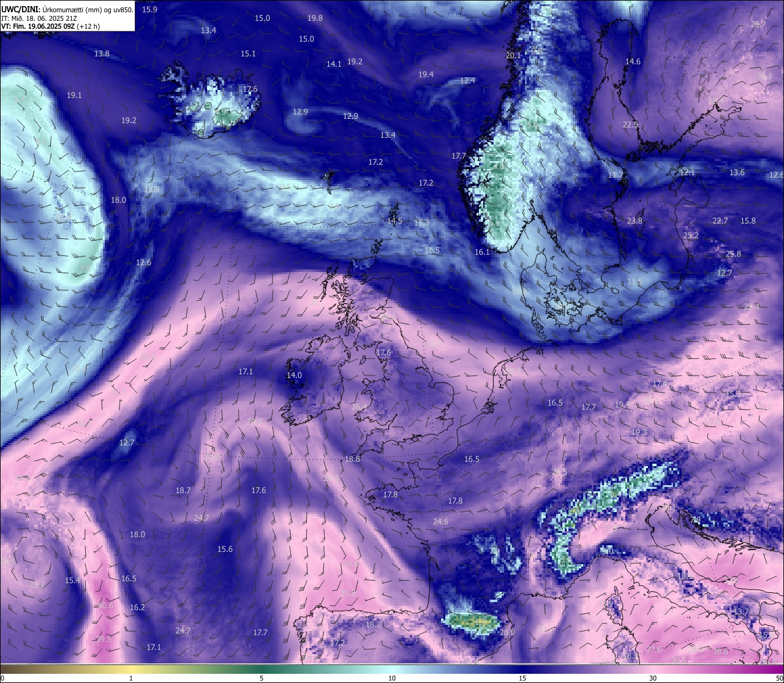The image size is (784, 683).
Task: Click the 16.1 value label
Action: click(x=482, y=252)
